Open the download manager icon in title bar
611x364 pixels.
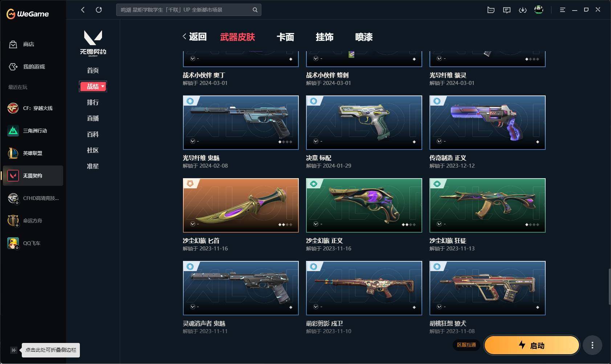coord(523,10)
